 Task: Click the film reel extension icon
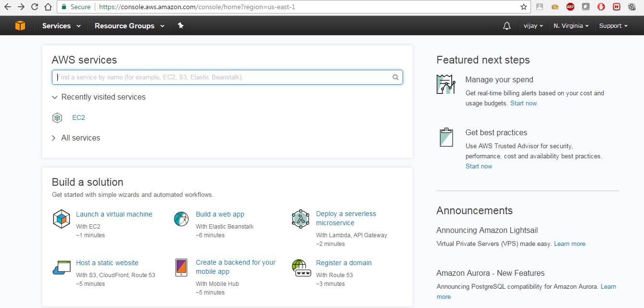coord(632,7)
